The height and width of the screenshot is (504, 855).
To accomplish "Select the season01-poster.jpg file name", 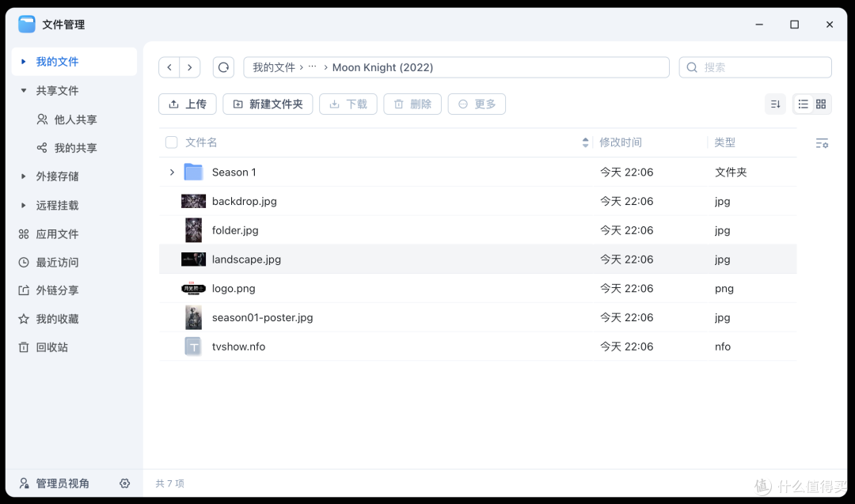I will (x=262, y=317).
